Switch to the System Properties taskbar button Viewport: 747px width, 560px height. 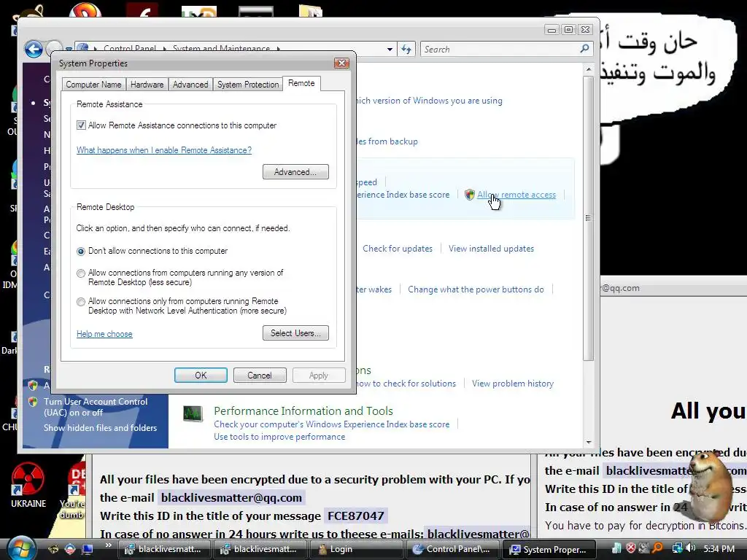[549, 549]
